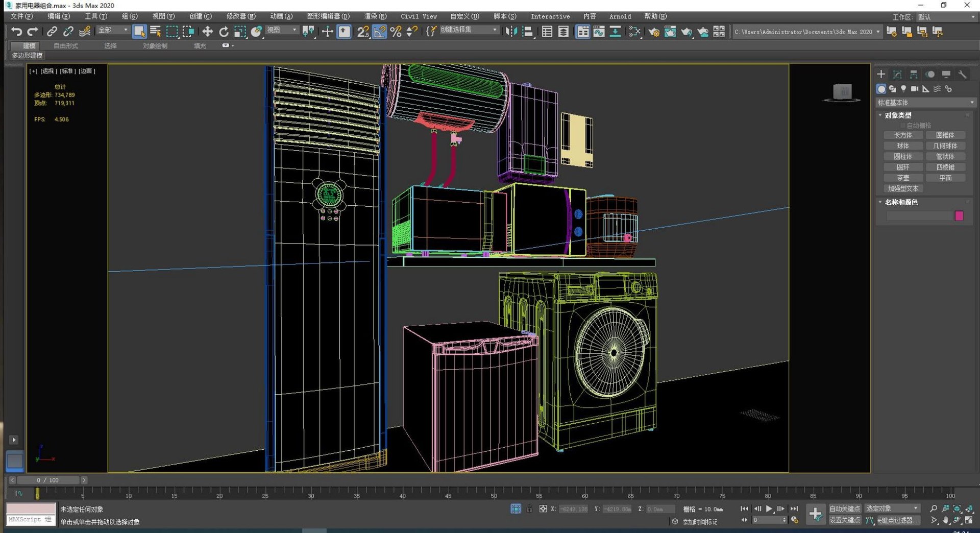Select the Link tool icon
The width and height of the screenshot is (980, 533).
pyautogui.click(x=52, y=32)
